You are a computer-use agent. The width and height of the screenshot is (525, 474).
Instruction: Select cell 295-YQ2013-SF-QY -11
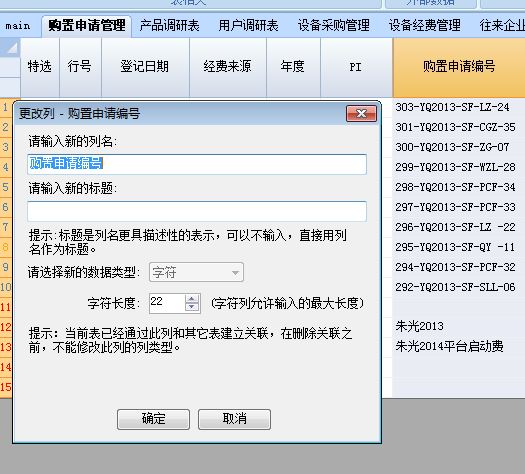tap(459, 247)
